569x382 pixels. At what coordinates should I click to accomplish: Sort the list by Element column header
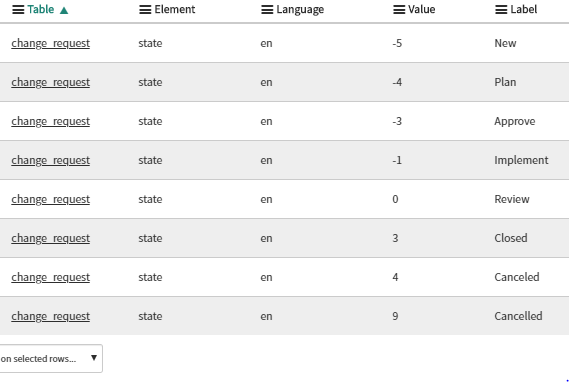[x=175, y=9]
